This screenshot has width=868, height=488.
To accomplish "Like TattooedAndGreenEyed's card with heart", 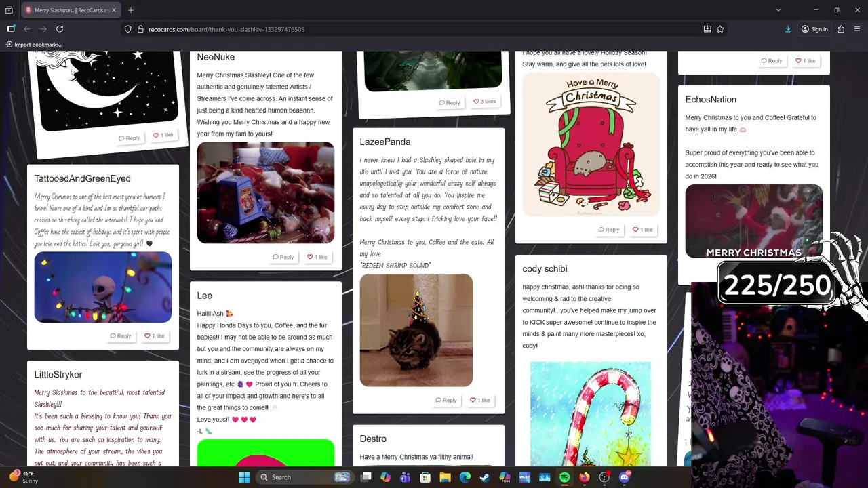I will pos(154,335).
